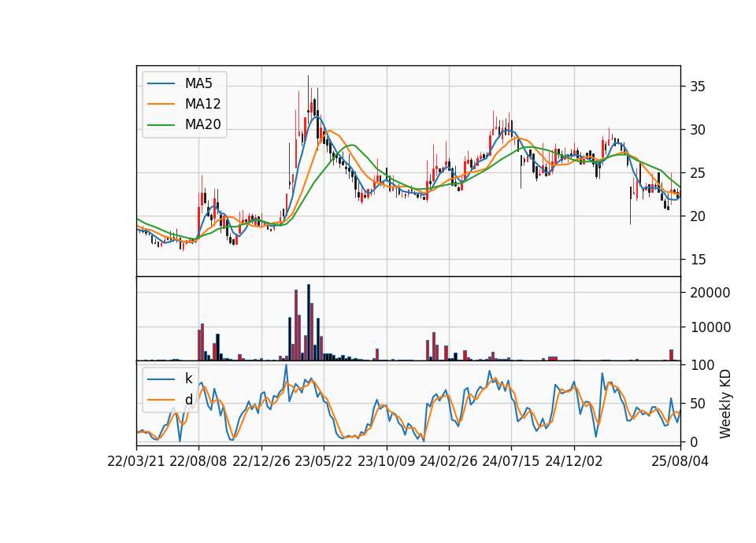756x543 pixels.
Task: Click the MA12 legend label
Action: point(203,104)
